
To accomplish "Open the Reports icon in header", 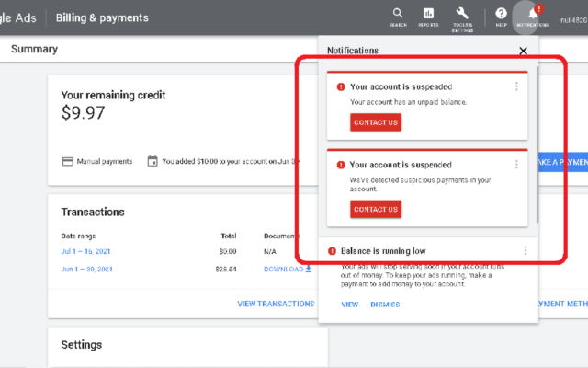I will pyautogui.click(x=428, y=17).
